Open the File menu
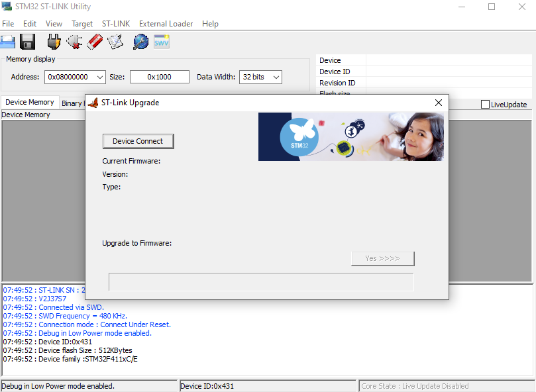Screen dimensions: 536x392 click(x=8, y=24)
